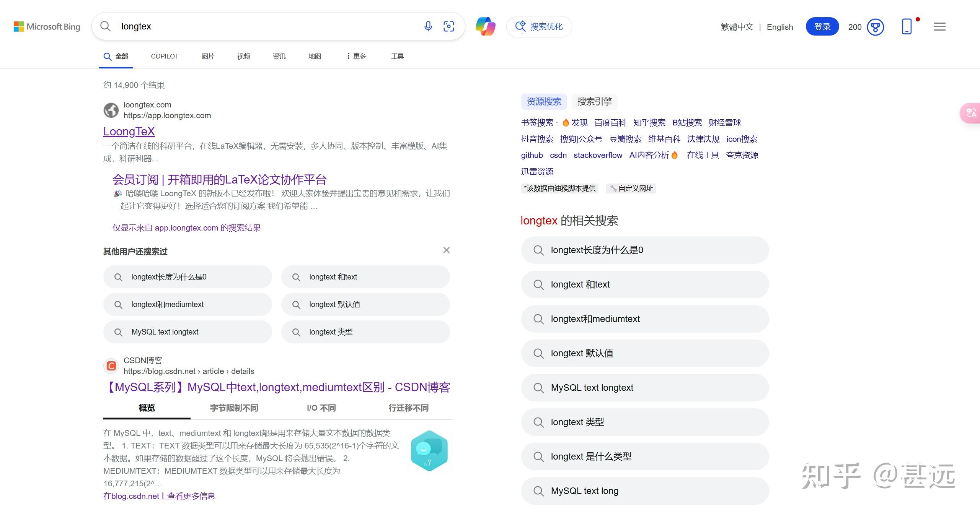The height and width of the screenshot is (515, 980).
Task: Click the reward points 200 text
Action: point(854,27)
